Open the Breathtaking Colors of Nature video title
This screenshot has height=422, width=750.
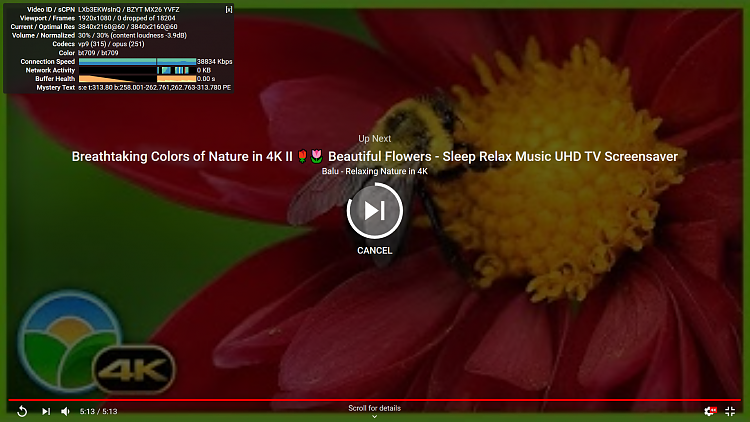(x=375, y=156)
